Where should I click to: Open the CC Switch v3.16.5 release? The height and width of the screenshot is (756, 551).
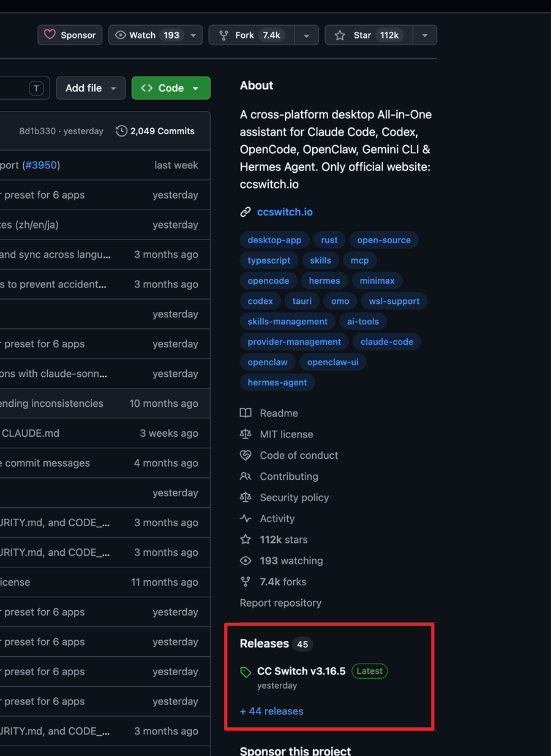coord(301,671)
